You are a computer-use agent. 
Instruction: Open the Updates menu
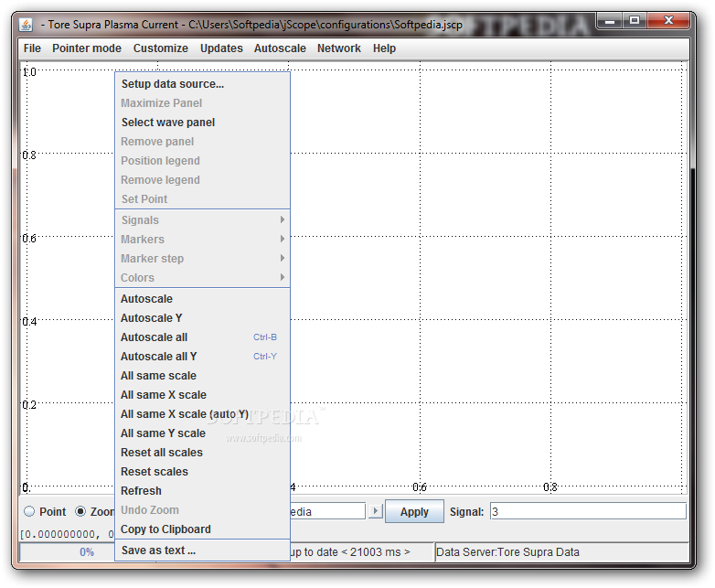click(x=221, y=48)
